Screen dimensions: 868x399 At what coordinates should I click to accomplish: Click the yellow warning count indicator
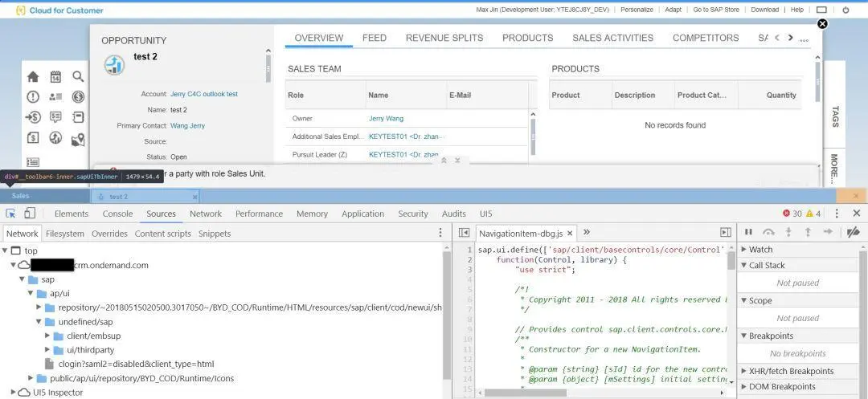[x=813, y=214]
